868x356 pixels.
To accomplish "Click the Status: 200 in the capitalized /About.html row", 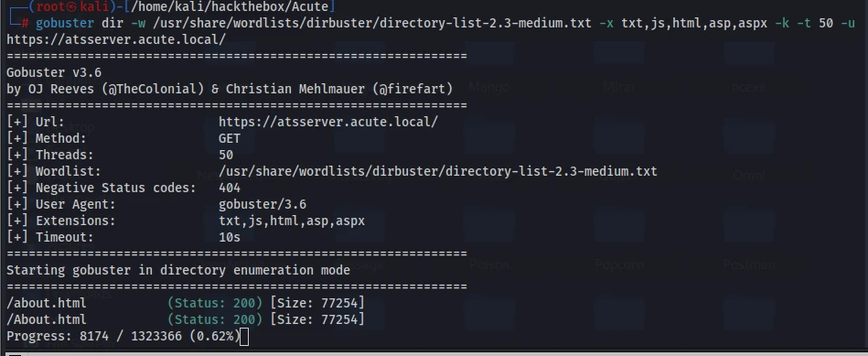I will (x=215, y=319).
